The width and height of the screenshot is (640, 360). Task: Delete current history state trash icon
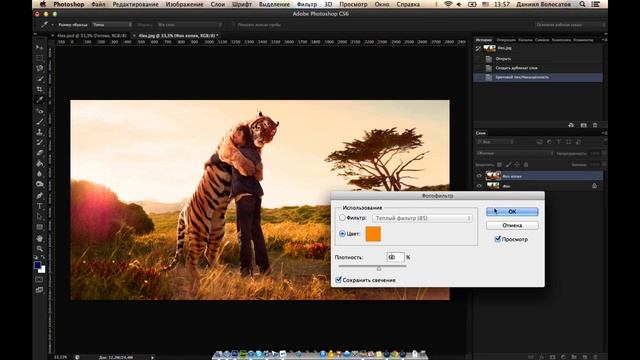(x=595, y=125)
